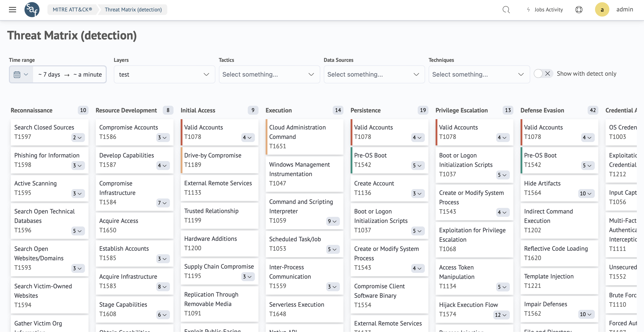The image size is (644, 332).
Task: Click the Drive-by Compromise T1189 card
Action: [x=219, y=160]
